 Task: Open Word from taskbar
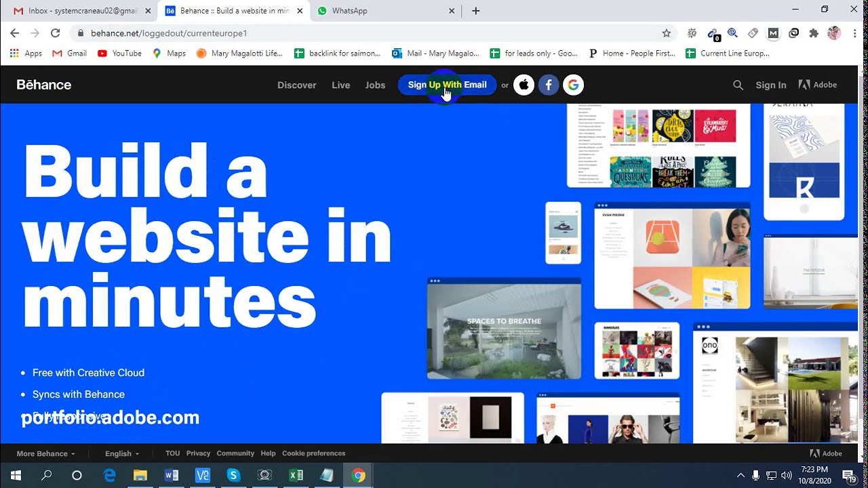[x=172, y=476]
